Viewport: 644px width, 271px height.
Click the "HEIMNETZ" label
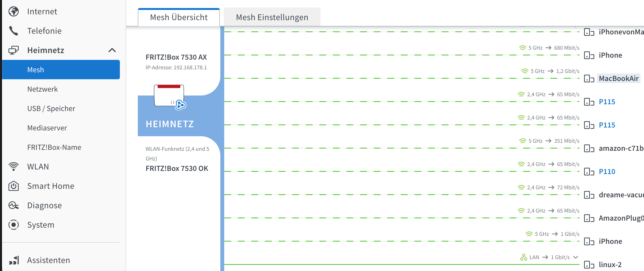(170, 124)
